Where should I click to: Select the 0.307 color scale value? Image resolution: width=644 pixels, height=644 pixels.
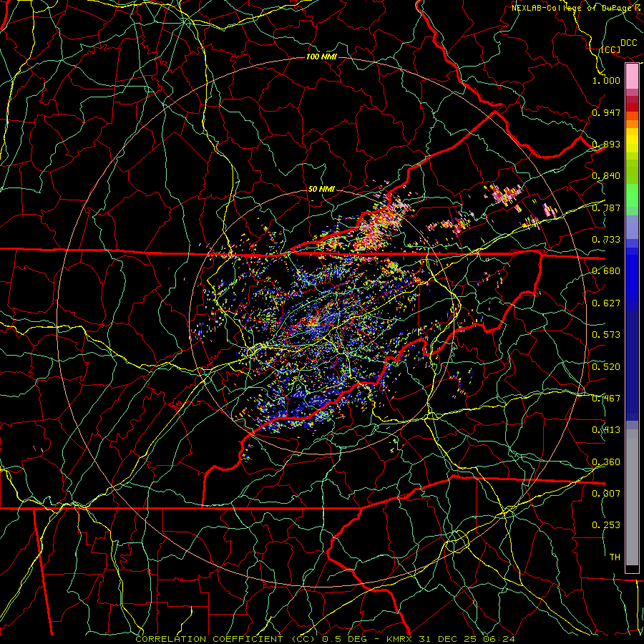(606, 493)
